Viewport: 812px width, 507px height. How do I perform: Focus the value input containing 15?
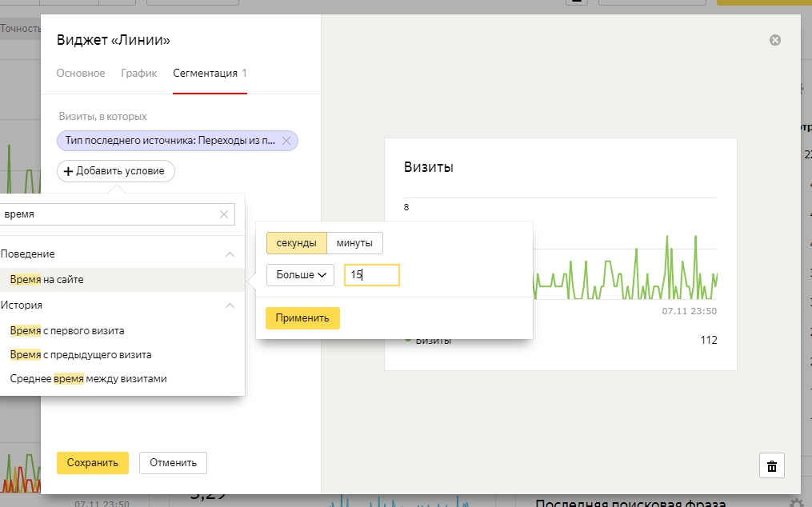(371, 275)
